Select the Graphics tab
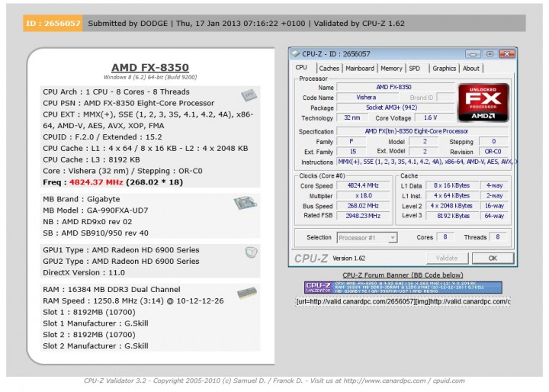 (444, 69)
